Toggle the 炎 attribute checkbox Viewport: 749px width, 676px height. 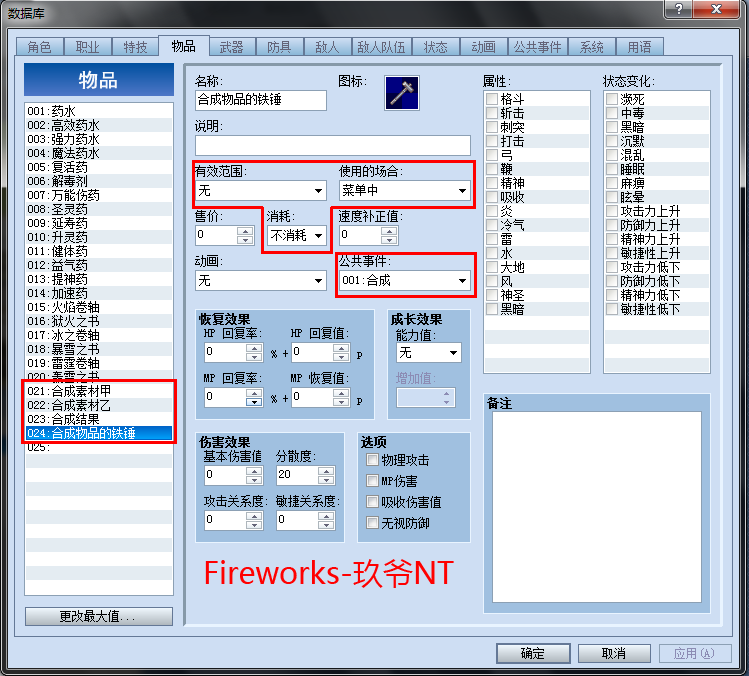(492, 211)
